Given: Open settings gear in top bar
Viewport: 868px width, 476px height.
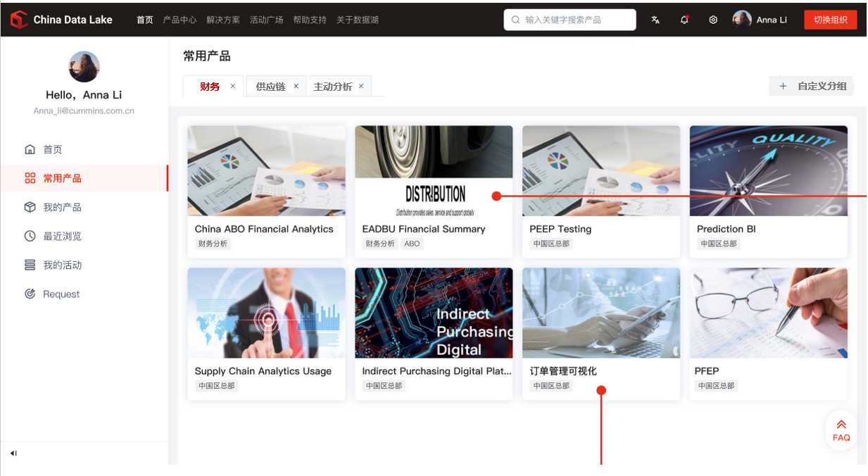Looking at the screenshot, I should point(713,20).
